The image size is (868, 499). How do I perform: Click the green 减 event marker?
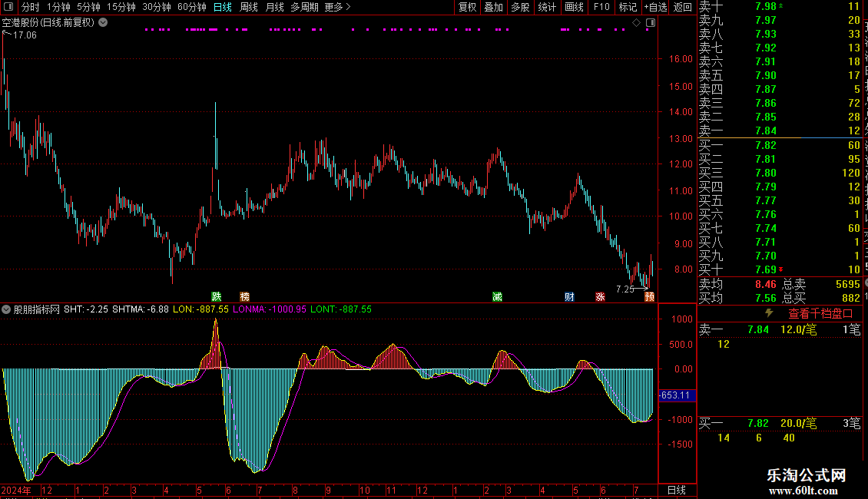[x=497, y=297]
